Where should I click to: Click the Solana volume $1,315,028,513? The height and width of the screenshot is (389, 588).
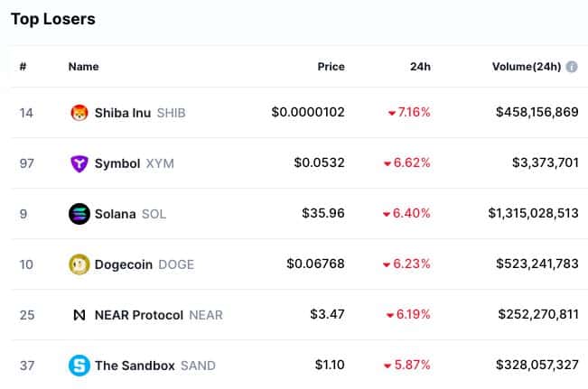click(x=533, y=213)
